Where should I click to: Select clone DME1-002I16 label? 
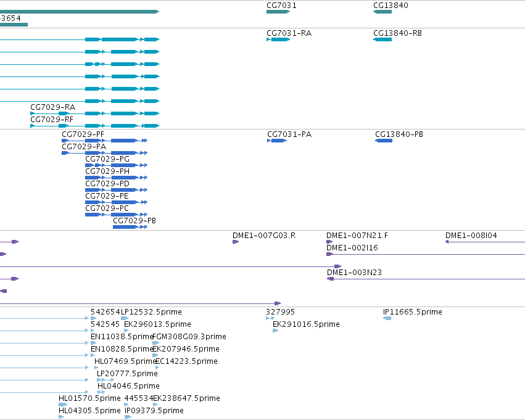[352, 248]
